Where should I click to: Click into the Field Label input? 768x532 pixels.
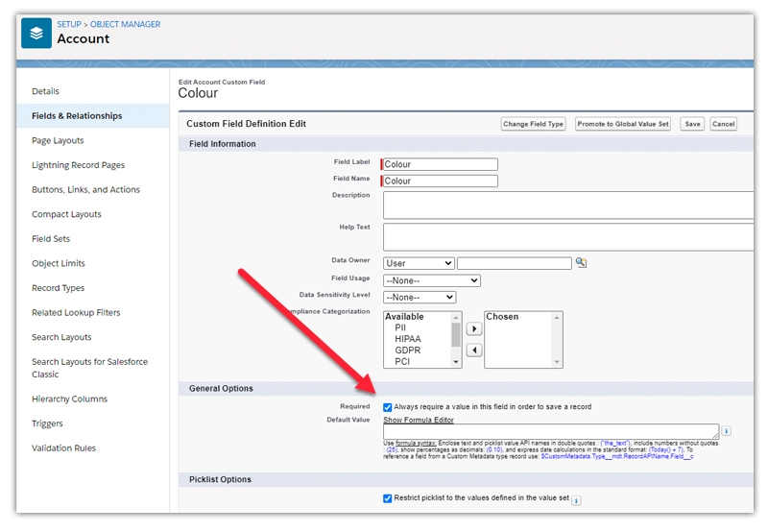(440, 164)
